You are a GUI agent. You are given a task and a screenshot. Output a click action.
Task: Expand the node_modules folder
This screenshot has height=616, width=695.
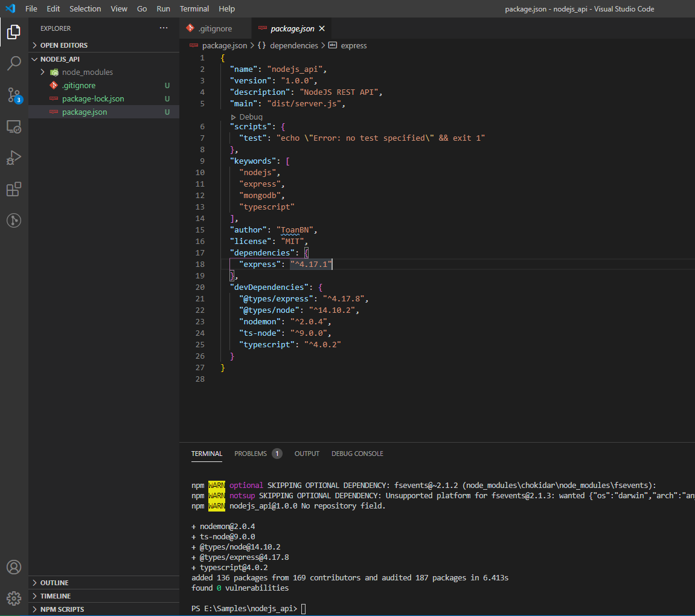[x=42, y=72]
